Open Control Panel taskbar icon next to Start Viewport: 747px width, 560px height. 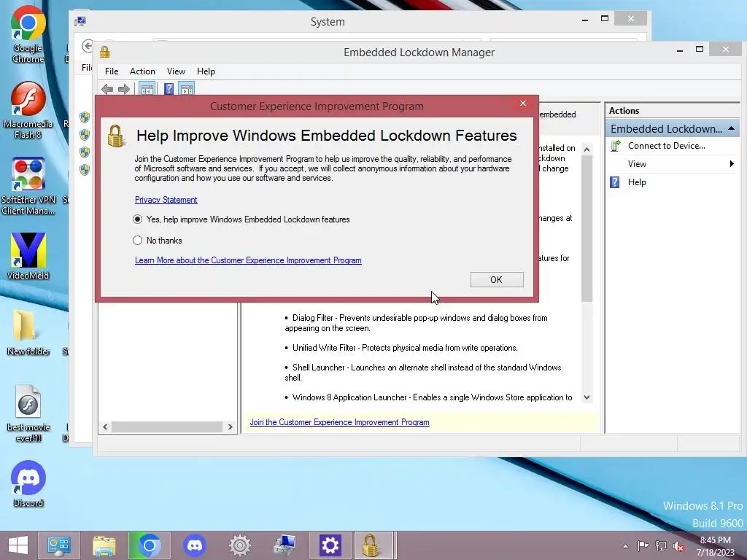[x=58, y=545]
